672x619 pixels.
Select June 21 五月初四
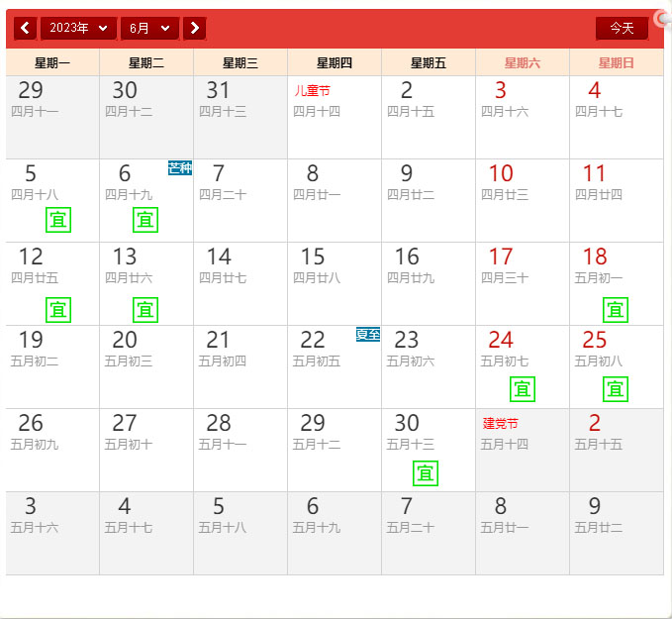(x=240, y=367)
